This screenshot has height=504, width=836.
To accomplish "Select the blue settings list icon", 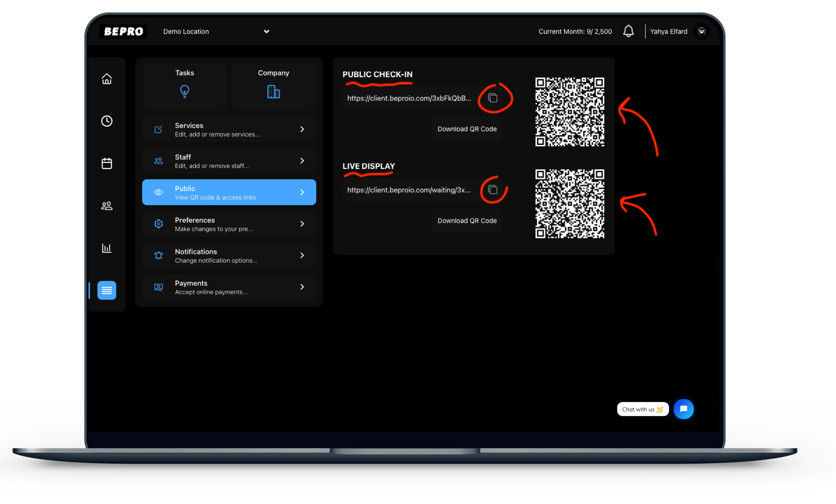I will tap(107, 290).
